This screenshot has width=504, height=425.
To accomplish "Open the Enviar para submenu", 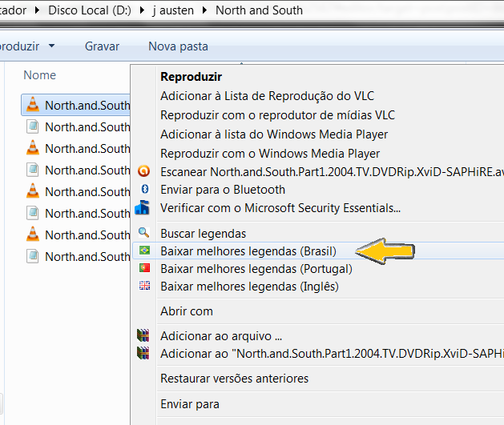I will click(x=190, y=404).
